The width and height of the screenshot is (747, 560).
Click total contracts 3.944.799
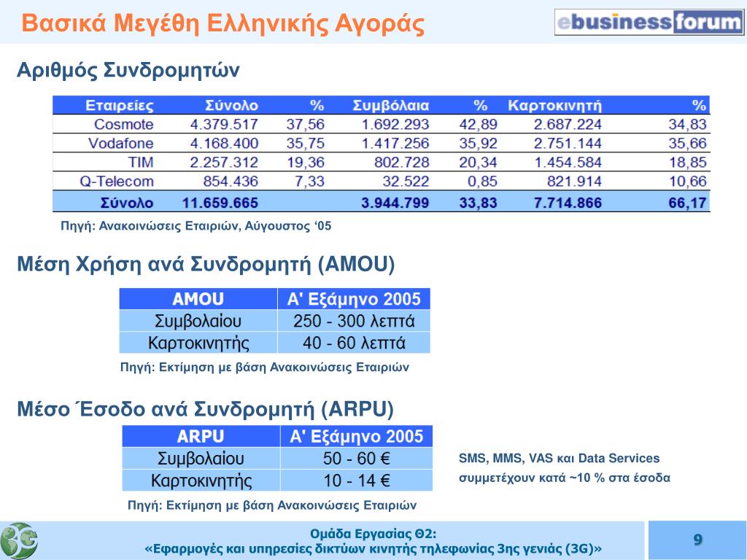coord(395,203)
